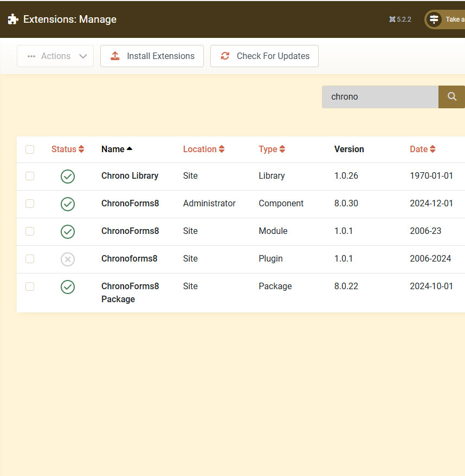Click the magnifier search button

coord(451,97)
